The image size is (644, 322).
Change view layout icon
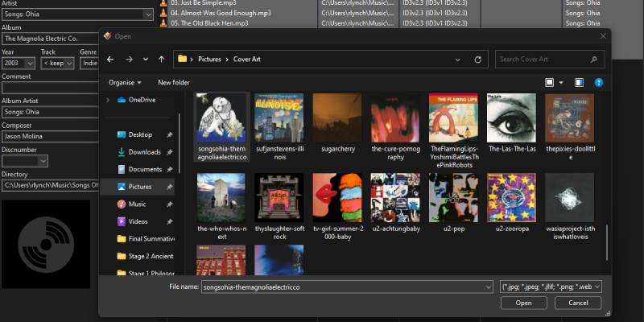[x=549, y=83]
